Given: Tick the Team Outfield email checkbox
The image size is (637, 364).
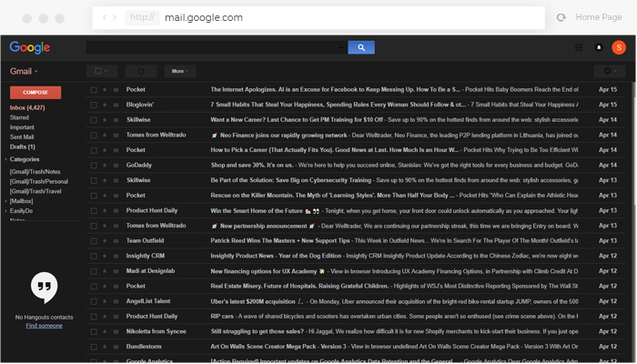Looking at the screenshot, I should [94, 241].
